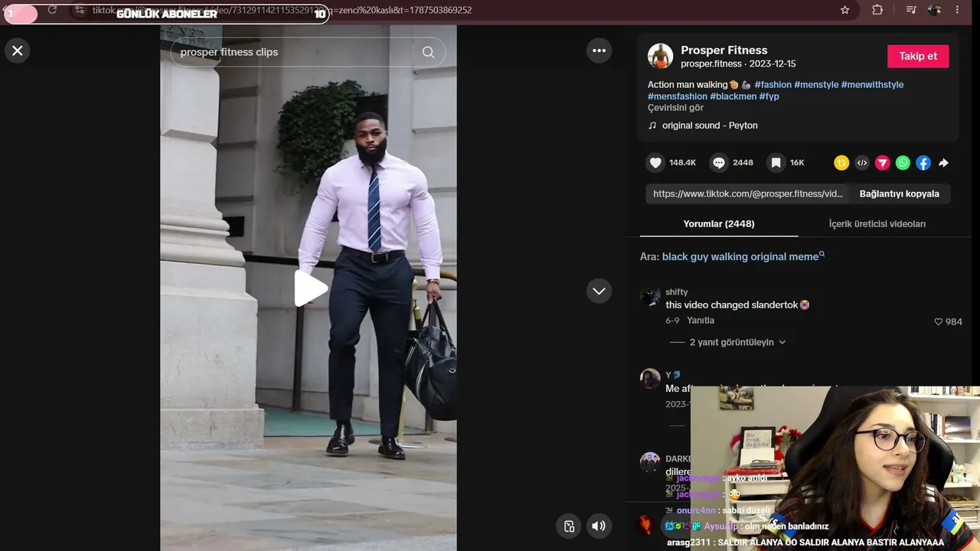Click the #menstyle hashtag
Image resolution: width=980 pixels, height=551 pixels.
816,84
